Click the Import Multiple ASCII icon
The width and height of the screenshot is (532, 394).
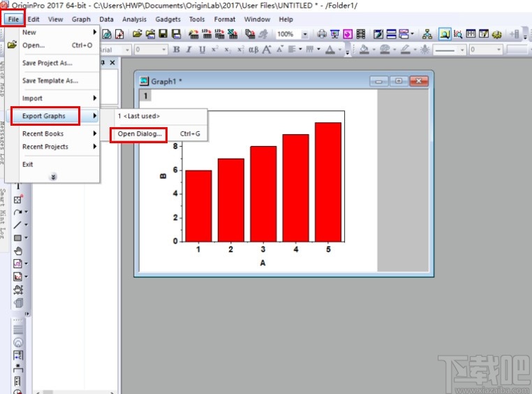[219, 34]
